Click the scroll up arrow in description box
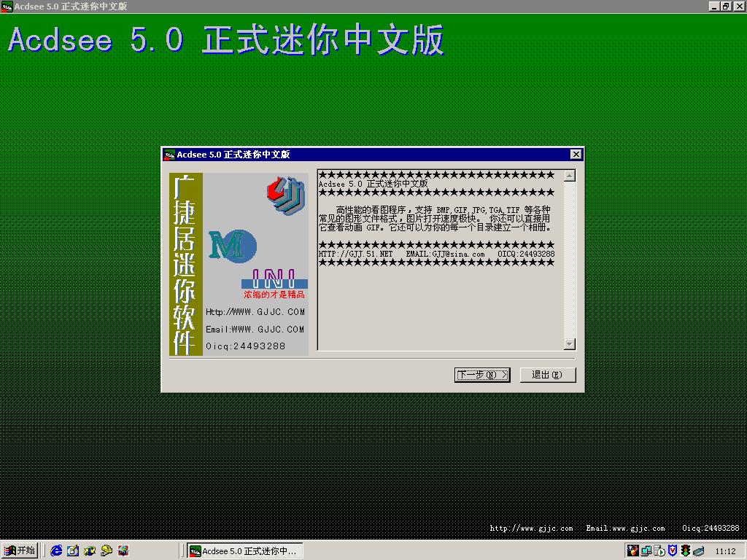The image size is (747, 560). 569,176
